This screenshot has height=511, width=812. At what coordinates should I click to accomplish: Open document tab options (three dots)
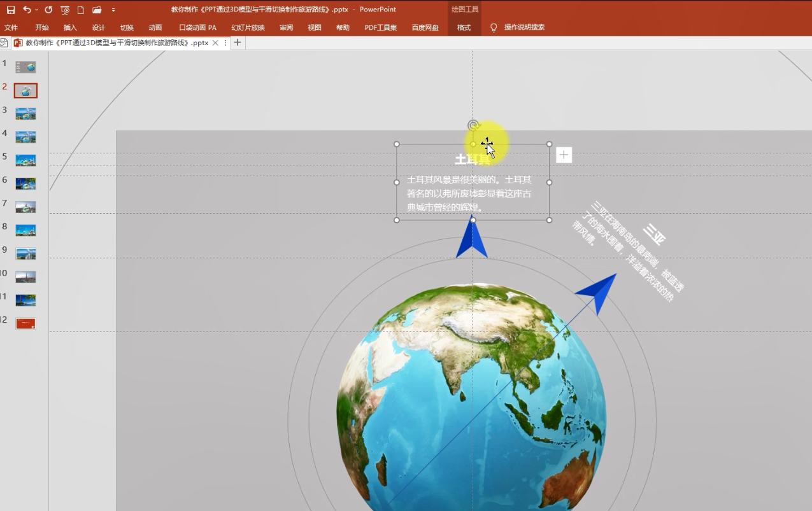225,43
